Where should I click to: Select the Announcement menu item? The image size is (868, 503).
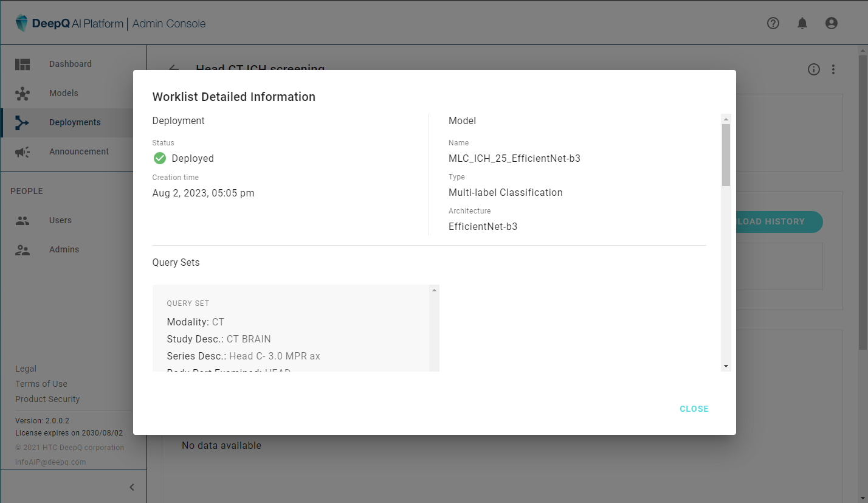coord(79,151)
